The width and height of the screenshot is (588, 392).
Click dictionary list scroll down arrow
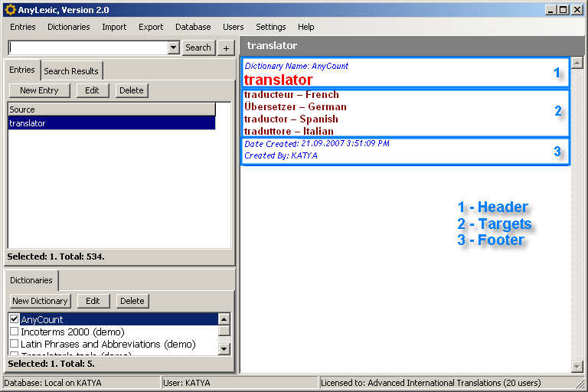pyautogui.click(x=224, y=349)
